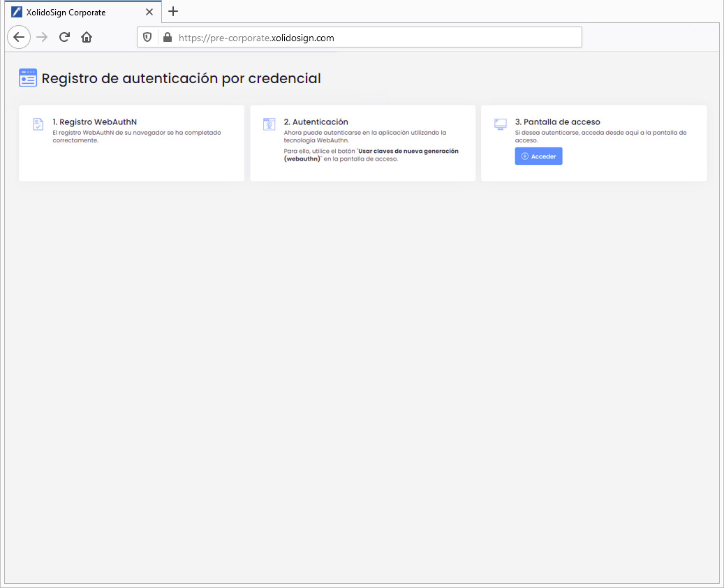Click the credential card icon beside page title
This screenshot has height=588, width=724.
[28, 78]
